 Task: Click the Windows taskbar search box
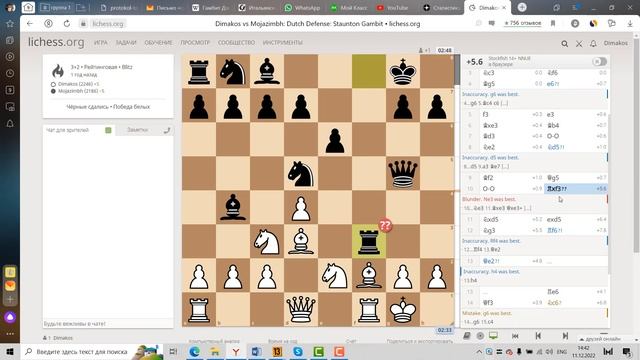[x=92, y=351]
